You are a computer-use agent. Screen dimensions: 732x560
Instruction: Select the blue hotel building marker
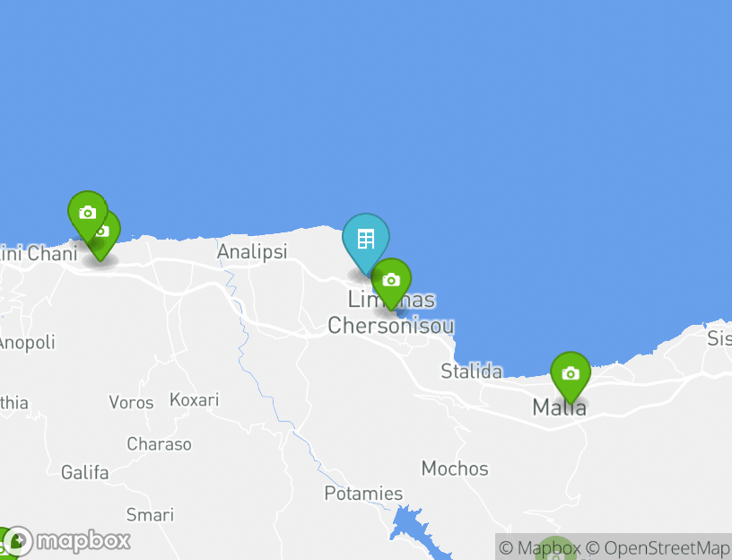click(x=365, y=241)
